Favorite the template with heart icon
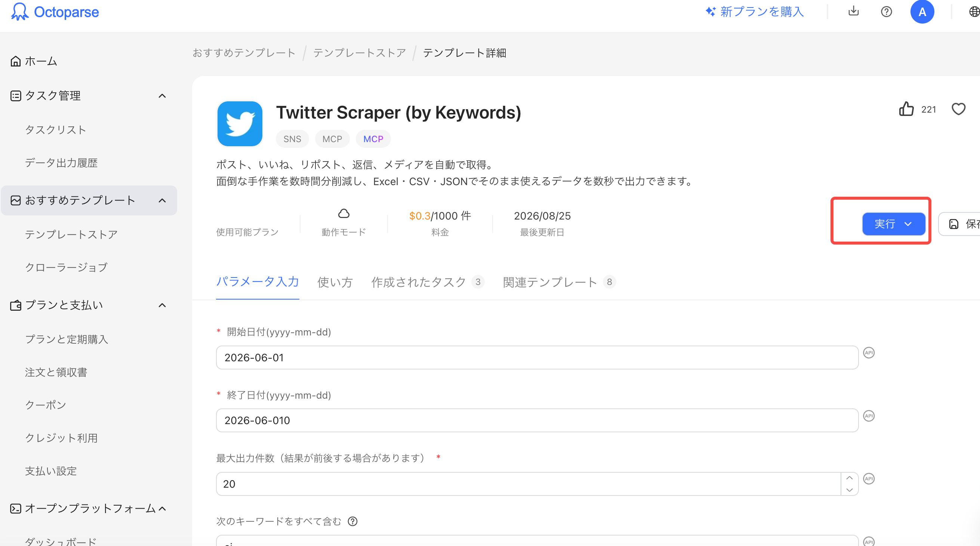The height and width of the screenshot is (546, 980). click(x=958, y=109)
